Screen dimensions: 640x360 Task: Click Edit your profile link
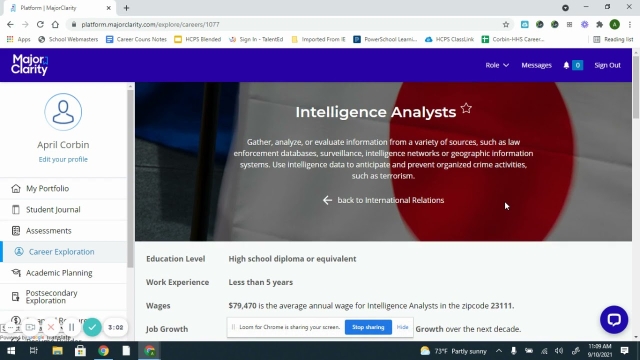point(63,160)
